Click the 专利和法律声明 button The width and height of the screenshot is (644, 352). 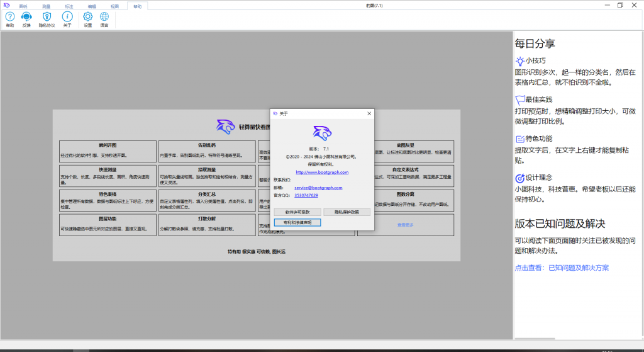pos(297,222)
